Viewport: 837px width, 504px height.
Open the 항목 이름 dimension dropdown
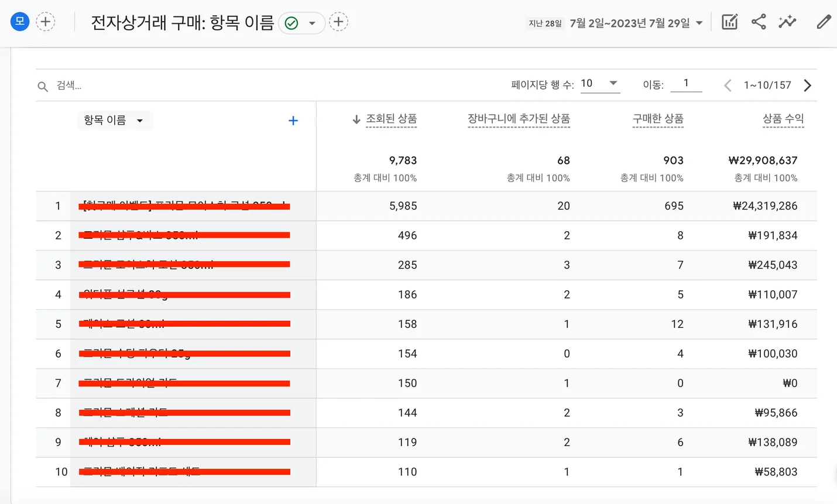pyautogui.click(x=114, y=120)
